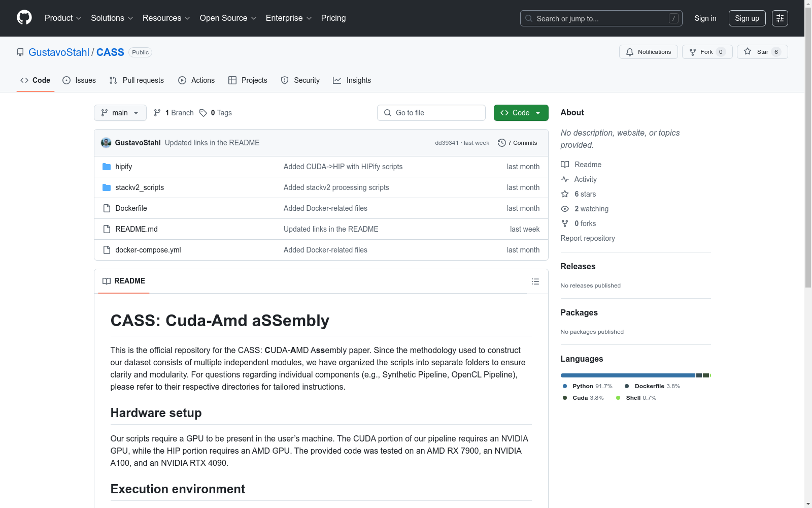Image resolution: width=812 pixels, height=508 pixels.
Task: Select the Code tab
Action: click(x=36, y=80)
